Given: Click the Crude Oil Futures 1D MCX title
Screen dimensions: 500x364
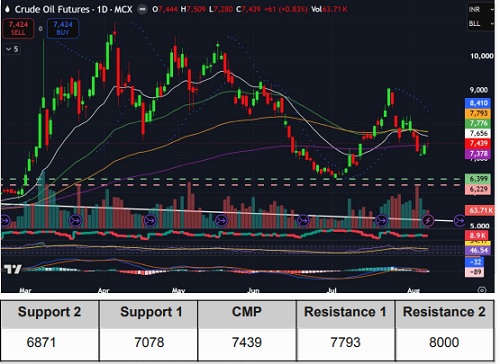Looking at the screenshot, I should [x=73, y=9].
